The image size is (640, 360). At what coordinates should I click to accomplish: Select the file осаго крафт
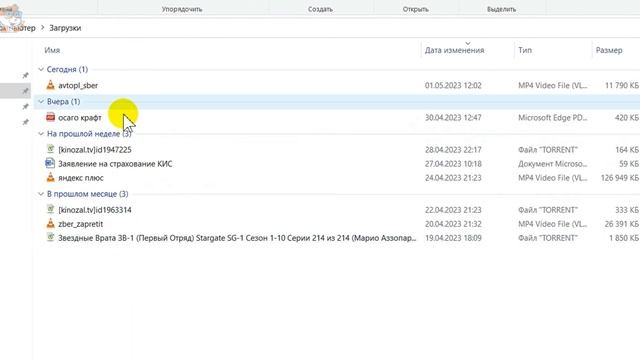(80, 118)
